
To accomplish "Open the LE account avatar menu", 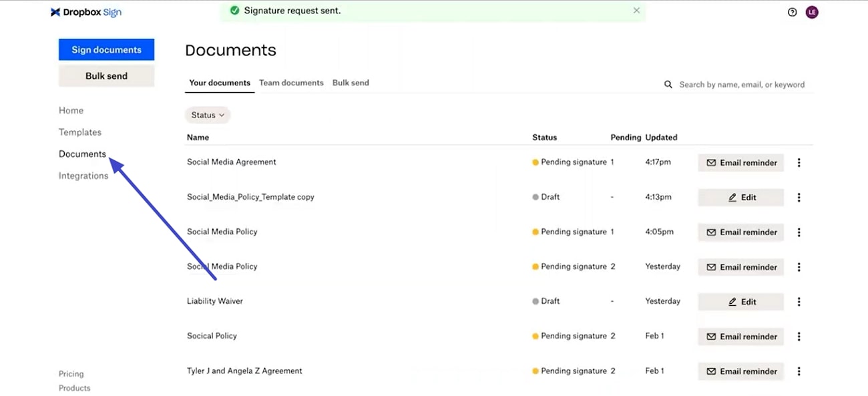I will 811,11.
